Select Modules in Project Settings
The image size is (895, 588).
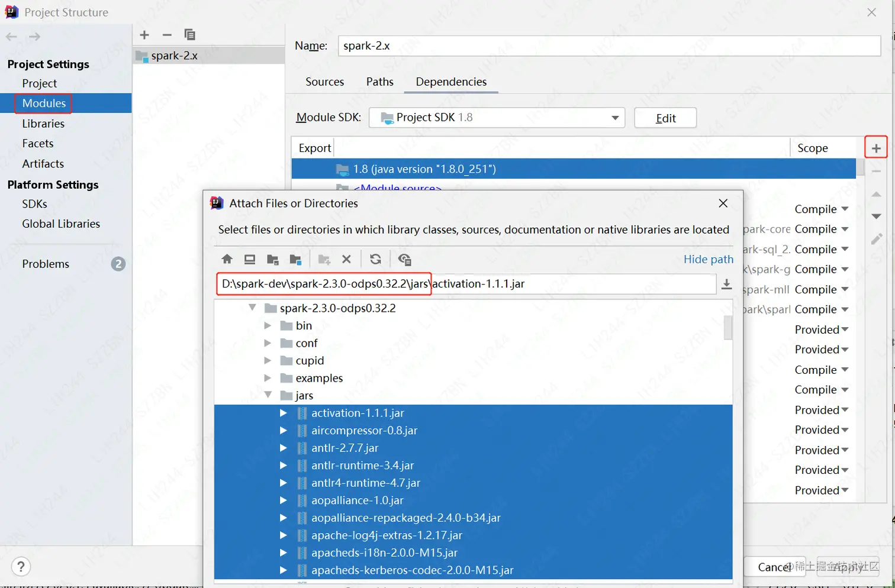click(x=44, y=103)
